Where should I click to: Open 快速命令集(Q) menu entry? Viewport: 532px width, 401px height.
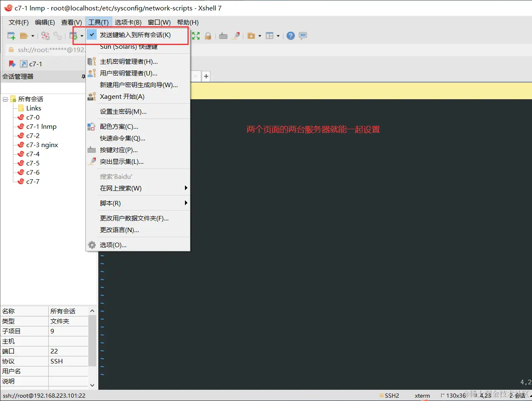point(138,138)
